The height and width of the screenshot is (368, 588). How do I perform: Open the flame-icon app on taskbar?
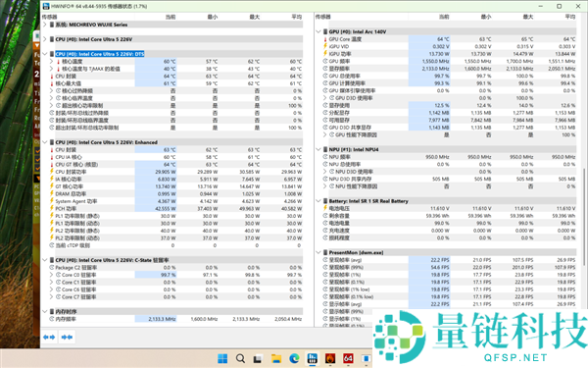330,358
